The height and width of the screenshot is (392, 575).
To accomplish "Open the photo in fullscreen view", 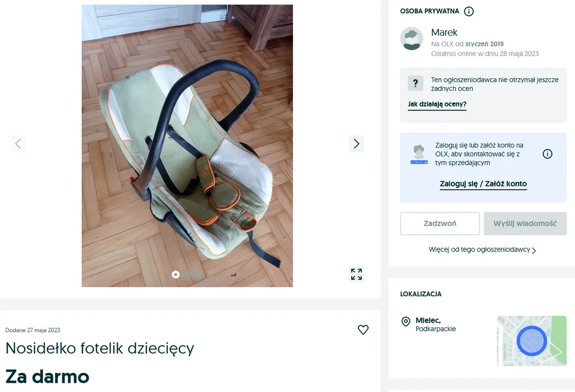I will click(x=356, y=274).
